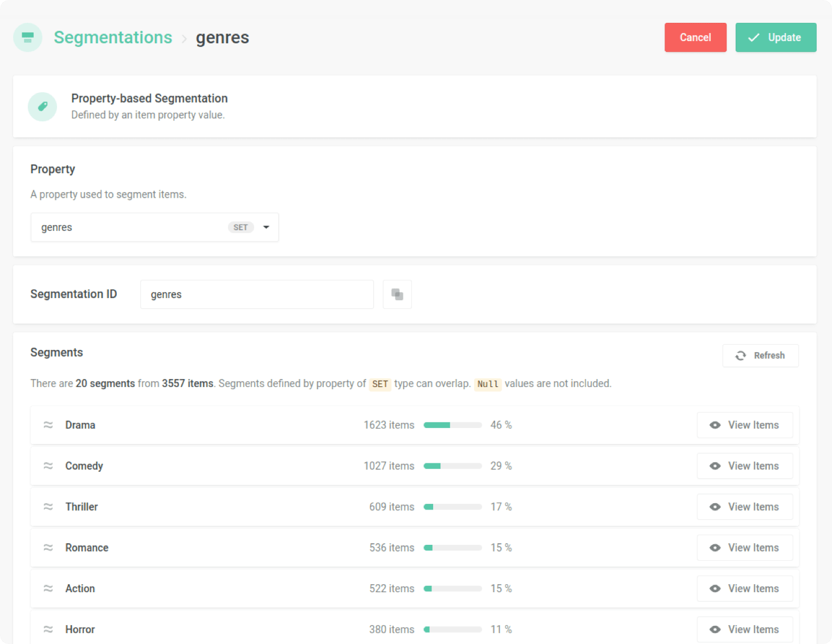Image resolution: width=832 pixels, height=644 pixels.
Task: View items in the Comedy segment
Action: 744,466
